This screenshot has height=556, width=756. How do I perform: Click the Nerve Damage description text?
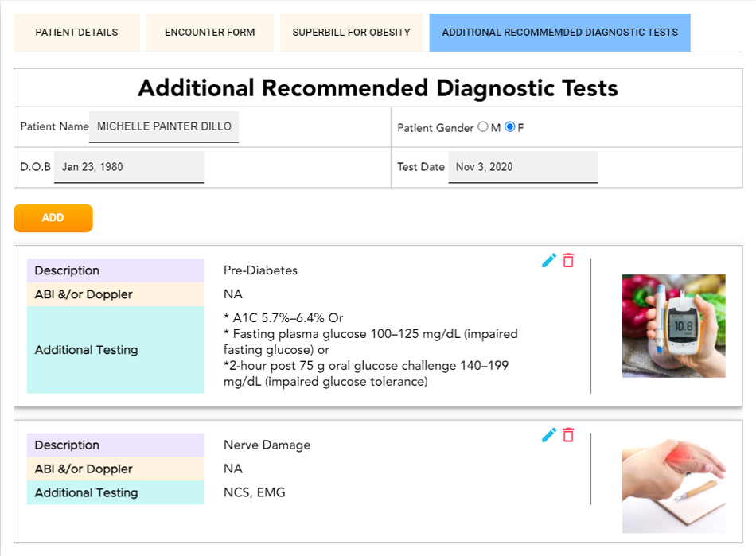[x=267, y=445]
